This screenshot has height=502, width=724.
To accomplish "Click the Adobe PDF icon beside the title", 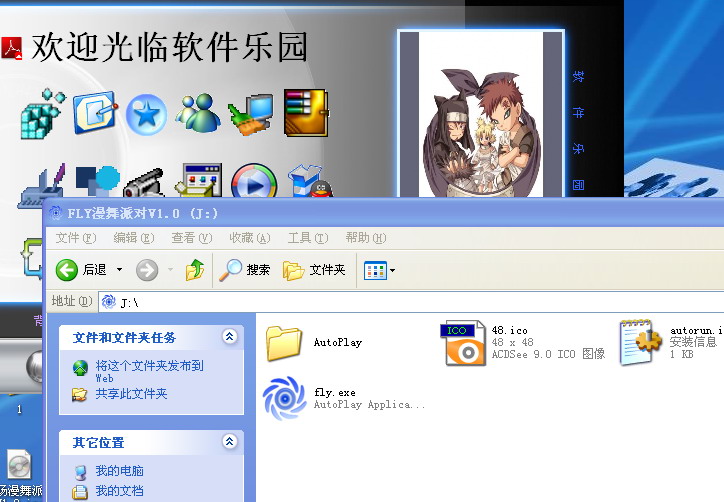I will [x=12, y=48].
